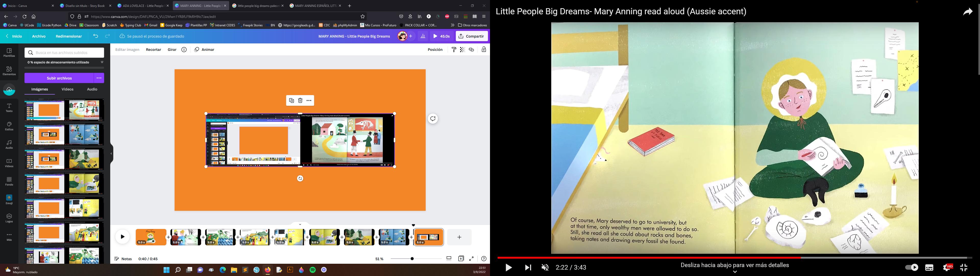980x276 pixels.
Task: Collapse the timeline with chevron down
Action: [x=300, y=225]
